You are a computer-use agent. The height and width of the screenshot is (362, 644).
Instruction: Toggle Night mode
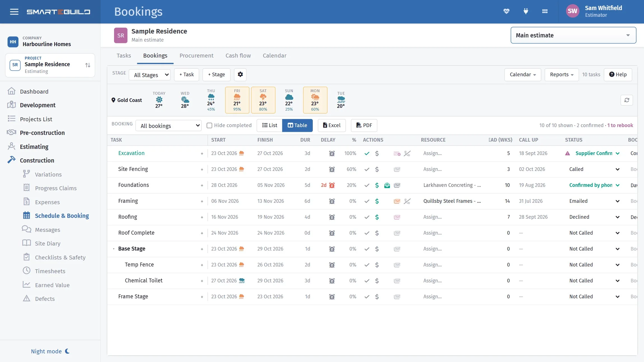(50, 351)
